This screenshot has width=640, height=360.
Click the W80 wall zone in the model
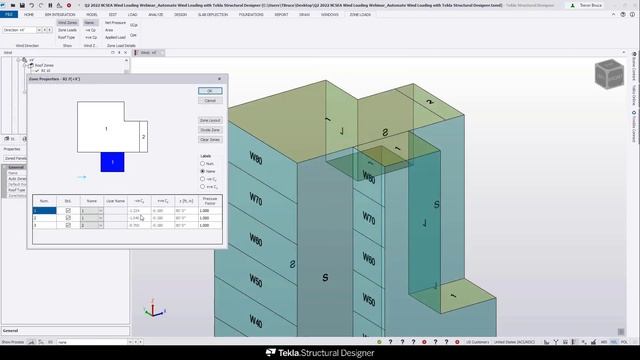[256, 158]
